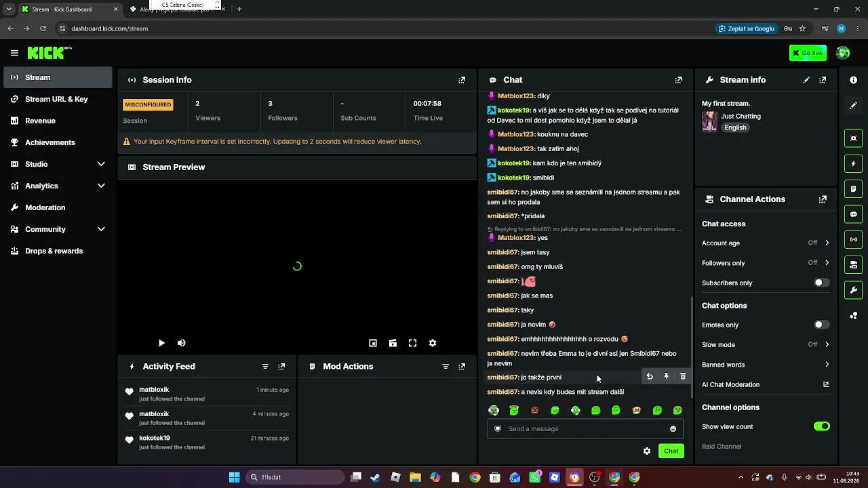The image size is (868, 488).
Task: Click the Just Chatting category thumbnail
Action: [x=709, y=122]
